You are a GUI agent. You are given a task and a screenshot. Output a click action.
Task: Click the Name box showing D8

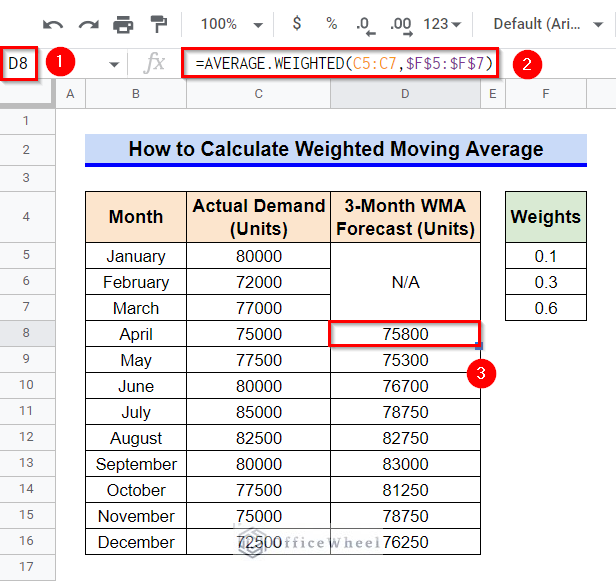(x=18, y=63)
